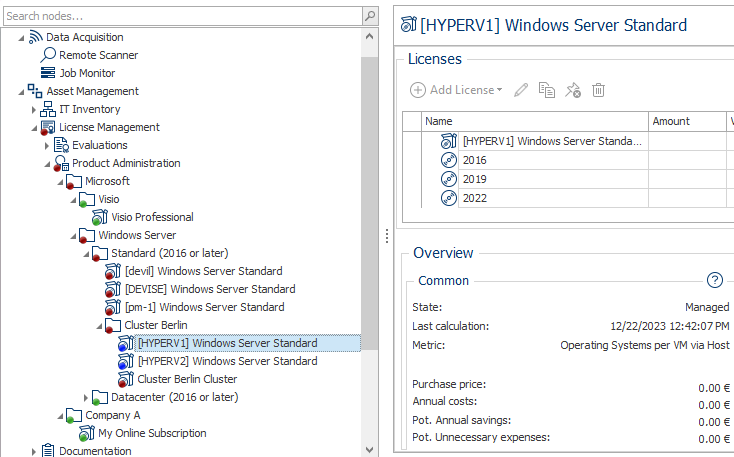Collapse the License Management node
The image size is (734, 457).
pyautogui.click(x=34, y=128)
